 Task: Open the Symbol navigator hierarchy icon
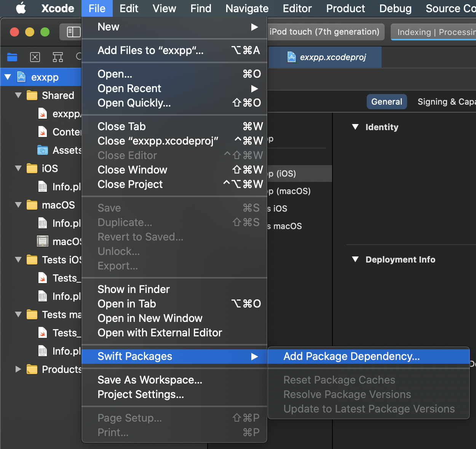pyautogui.click(x=58, y=57)
